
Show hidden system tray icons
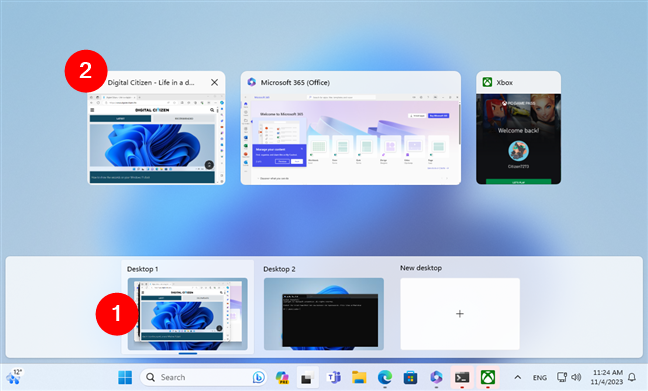[x=517, y=377]
